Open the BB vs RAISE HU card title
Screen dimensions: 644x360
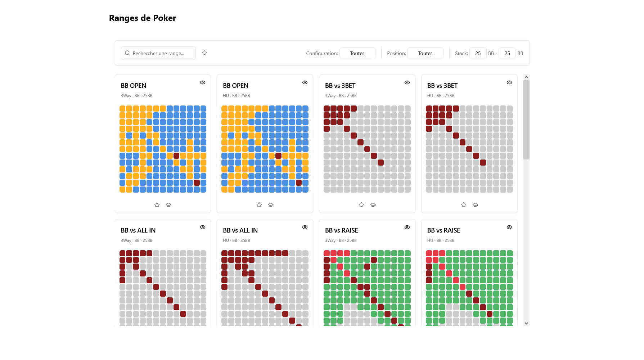pos(443,230)
